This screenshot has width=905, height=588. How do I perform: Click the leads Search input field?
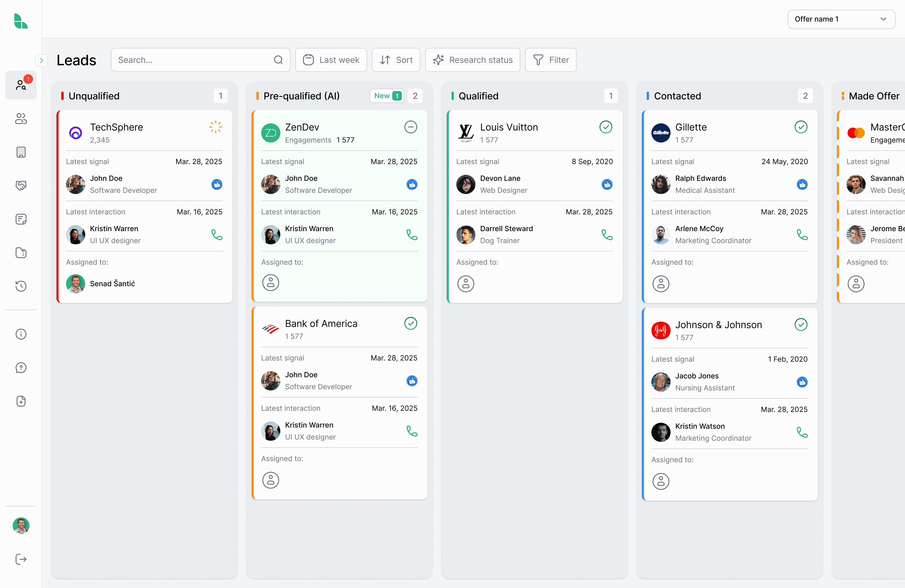click(x=194, y=60)
